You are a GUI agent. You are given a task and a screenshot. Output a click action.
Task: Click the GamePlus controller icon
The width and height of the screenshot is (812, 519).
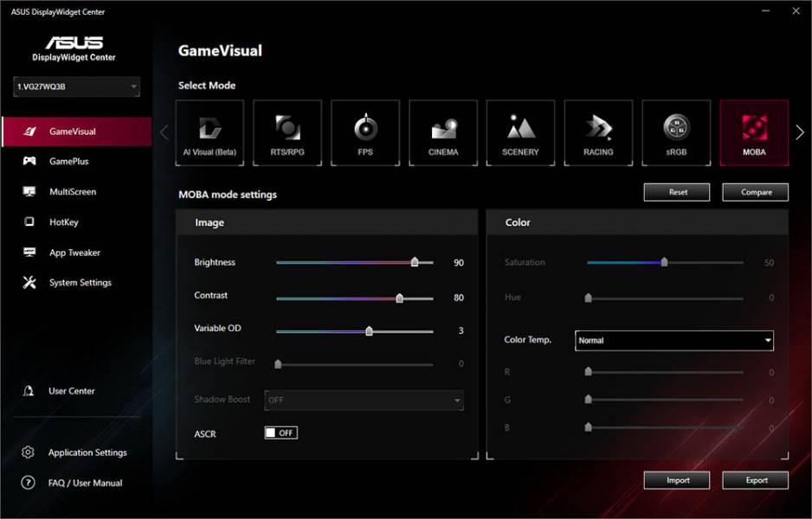pos(29,161)
